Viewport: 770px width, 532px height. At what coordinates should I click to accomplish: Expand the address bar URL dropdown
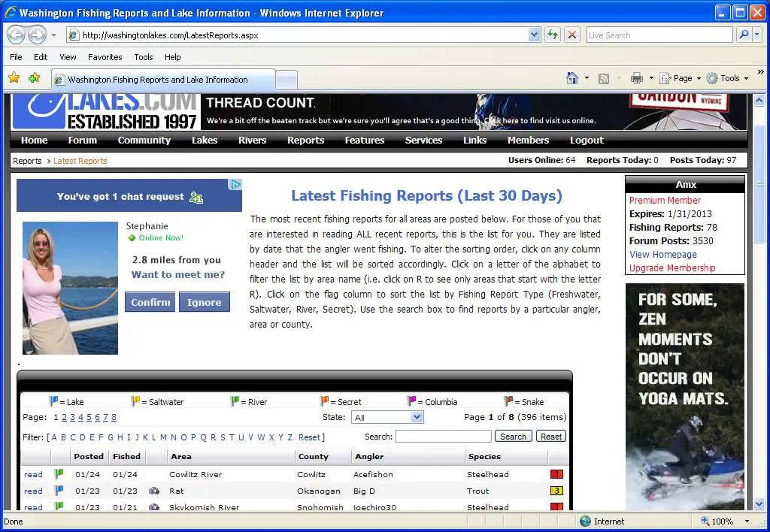point(534,35)
